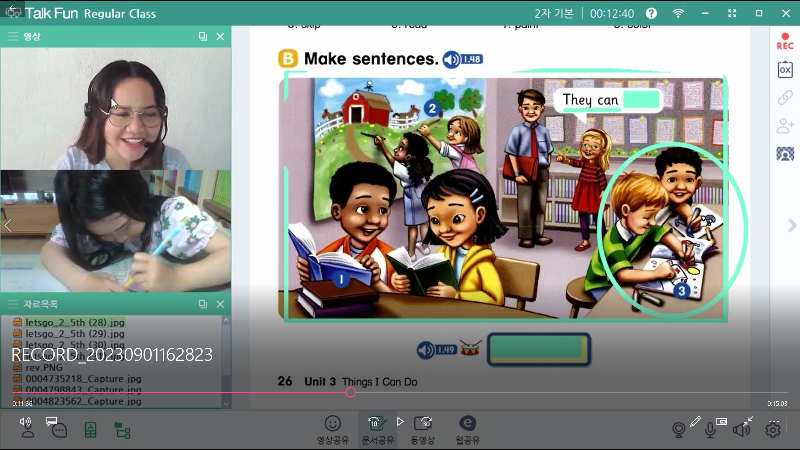Toggle the chat panel icon
The width and height of the screenshot is (800, 450).
58,429
